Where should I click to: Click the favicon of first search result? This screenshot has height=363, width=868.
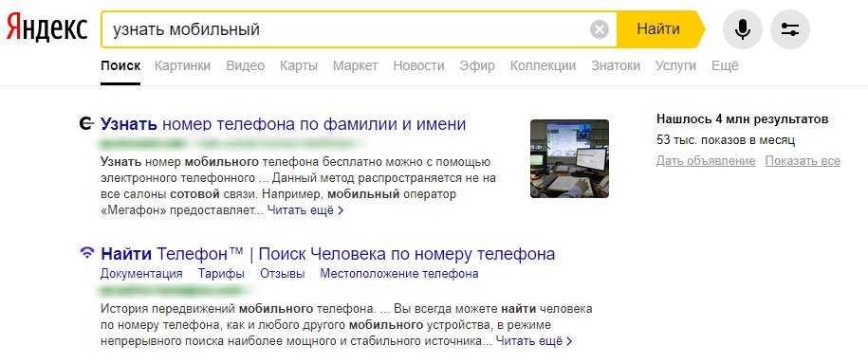point(86,124)
